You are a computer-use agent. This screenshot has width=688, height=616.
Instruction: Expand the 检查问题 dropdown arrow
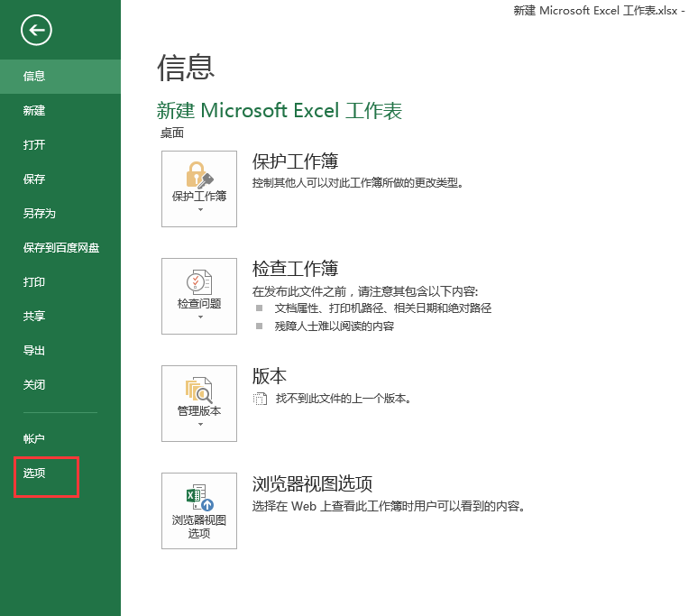click(x=200, y=317)
